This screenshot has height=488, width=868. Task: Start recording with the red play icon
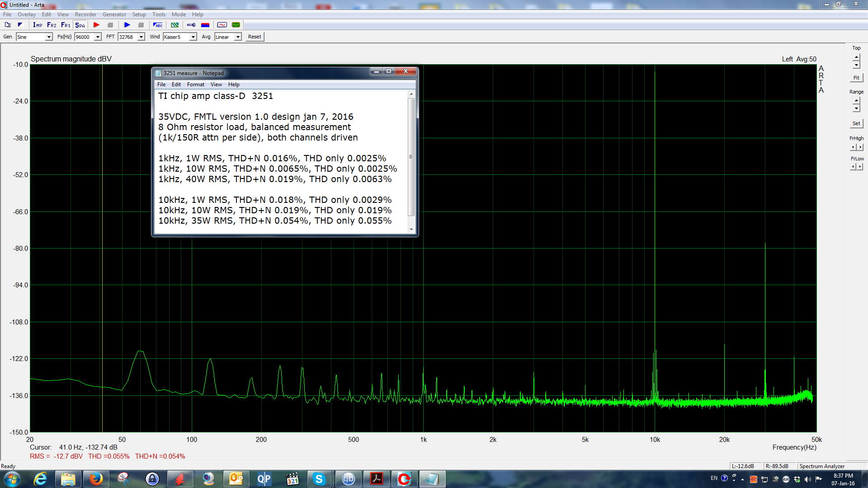[x=96, y=25]
